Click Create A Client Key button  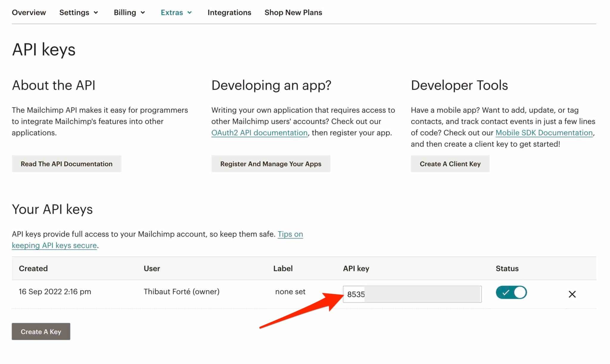click(450, 164)
